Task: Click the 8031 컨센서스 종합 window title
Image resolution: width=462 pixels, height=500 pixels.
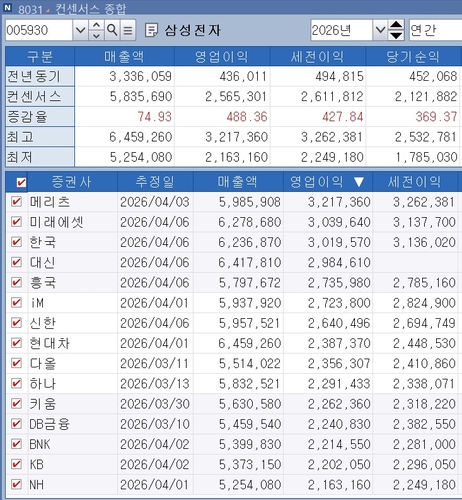Action: click(x=72, y=9)
